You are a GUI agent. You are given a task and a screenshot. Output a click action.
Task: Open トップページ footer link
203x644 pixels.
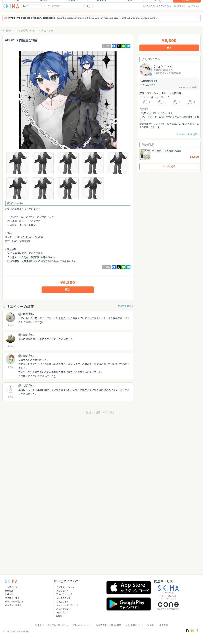click(x=11, y=587)
